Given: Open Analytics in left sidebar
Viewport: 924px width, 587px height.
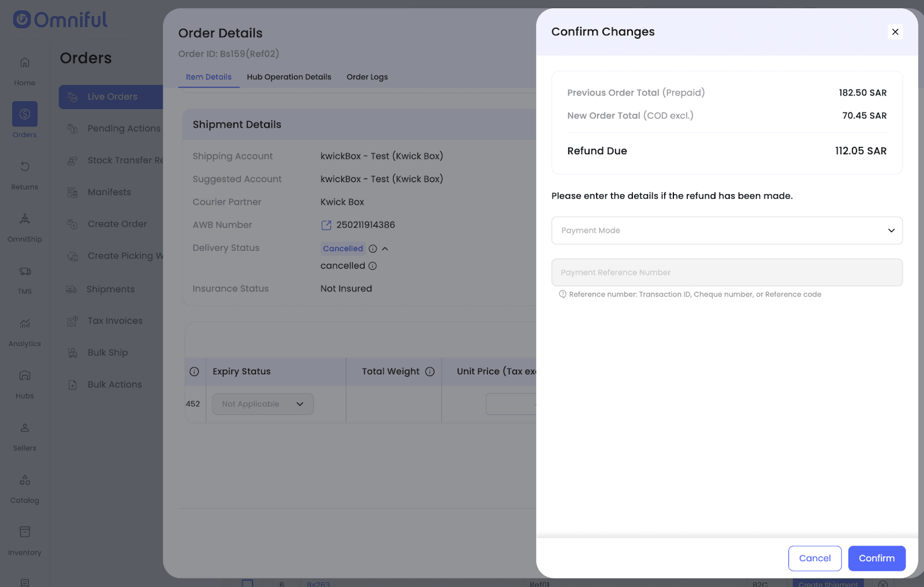Looking at the screenshot, I should point(25,324).
